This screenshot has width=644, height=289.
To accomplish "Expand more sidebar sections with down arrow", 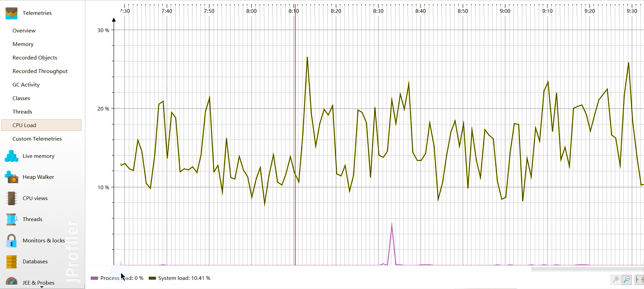I will tap(42, 287).
